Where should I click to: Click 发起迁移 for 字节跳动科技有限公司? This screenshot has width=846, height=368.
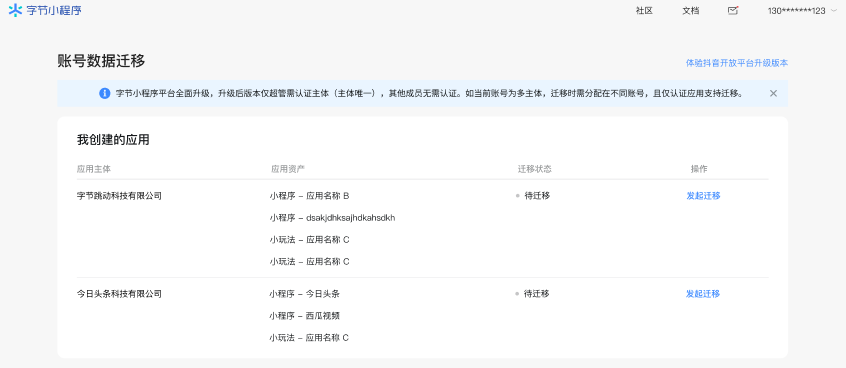click(703, 196)
